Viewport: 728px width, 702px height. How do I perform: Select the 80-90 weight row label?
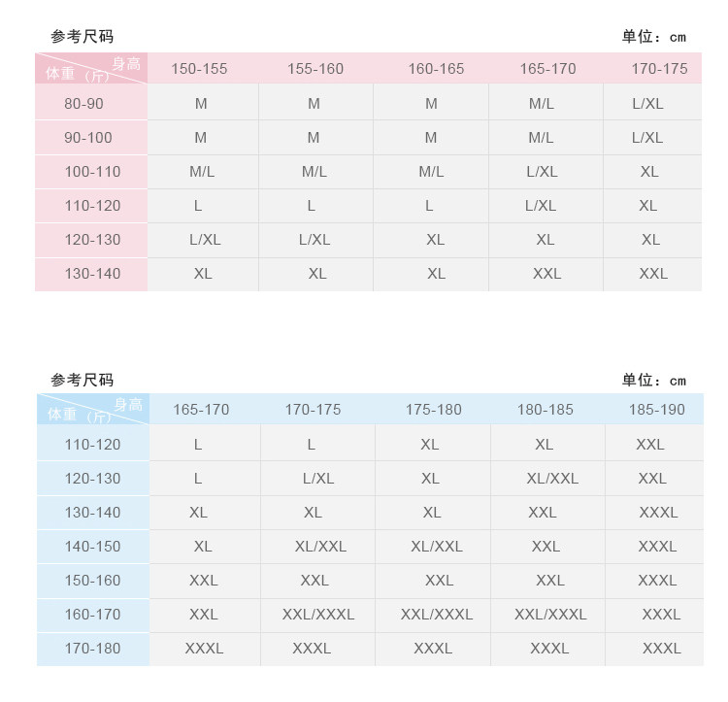tap(83, 104)
